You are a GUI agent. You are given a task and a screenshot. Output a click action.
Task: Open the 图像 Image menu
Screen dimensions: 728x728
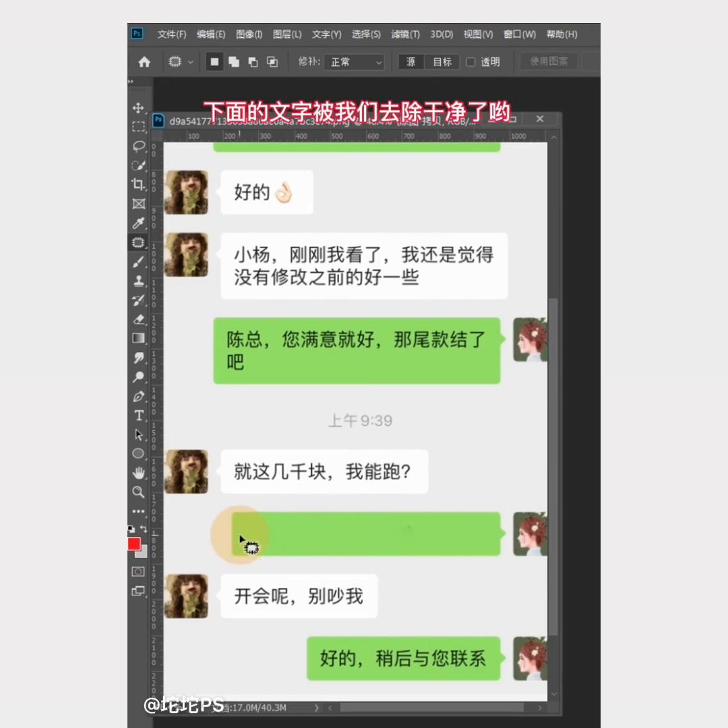coord(249,34)
